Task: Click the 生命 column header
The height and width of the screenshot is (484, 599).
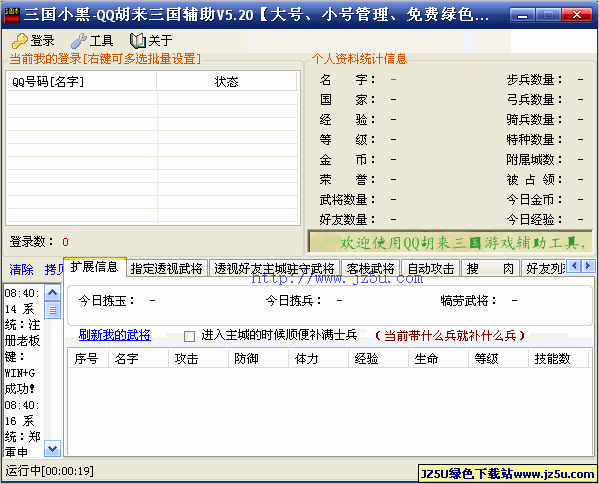Action: coord(438,358)
